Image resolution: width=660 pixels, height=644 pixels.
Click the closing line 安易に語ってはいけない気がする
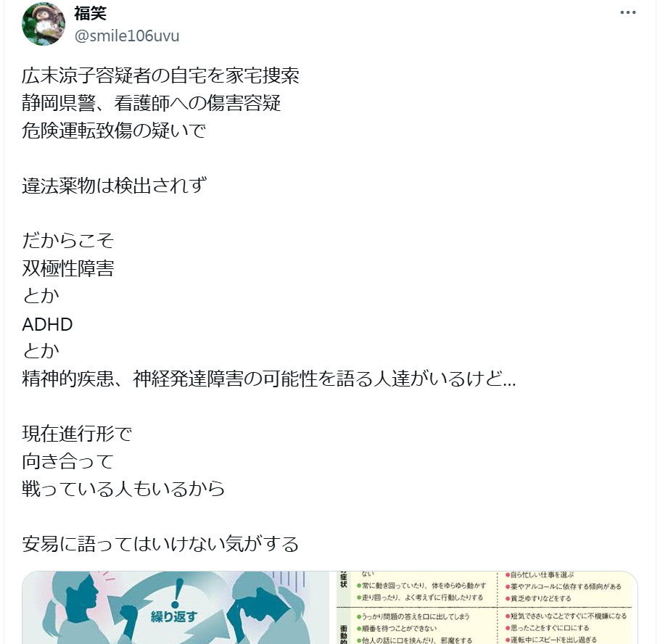pos(160,544)
